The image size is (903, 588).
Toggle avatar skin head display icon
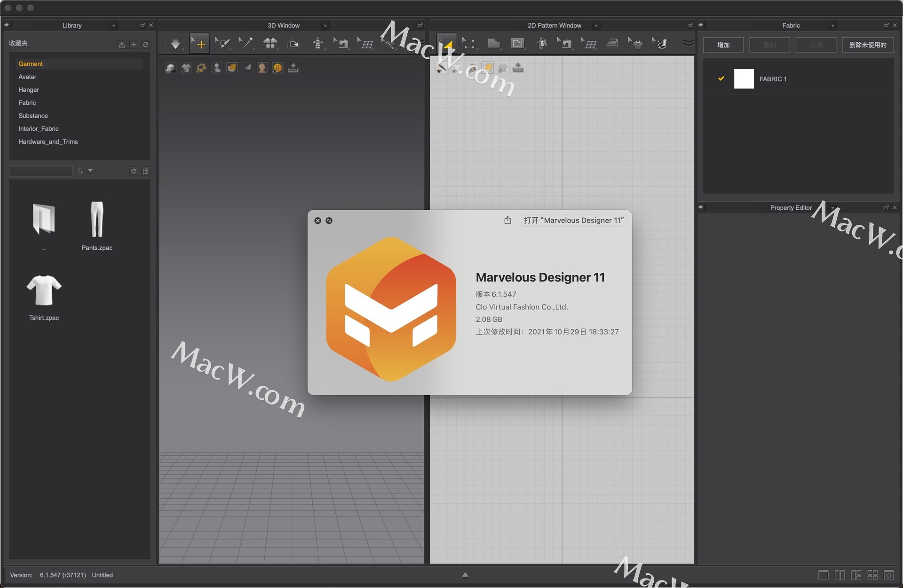click(x=262, y=68)
